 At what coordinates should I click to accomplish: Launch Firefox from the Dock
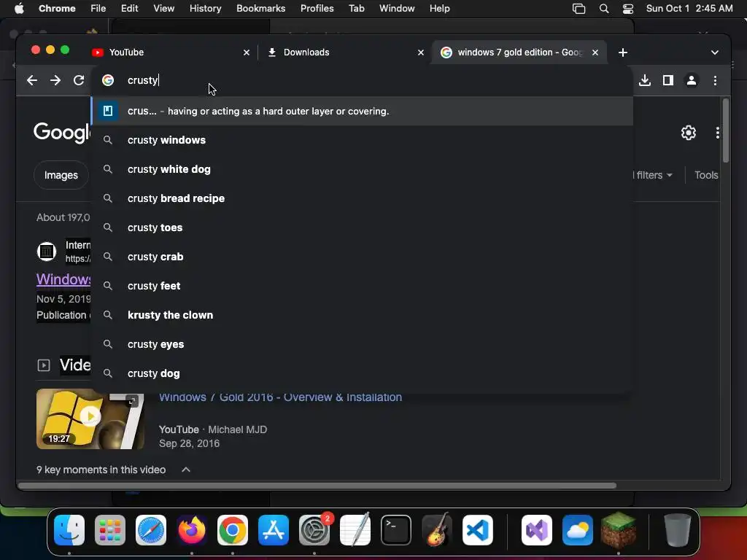[x=192, y=530]
